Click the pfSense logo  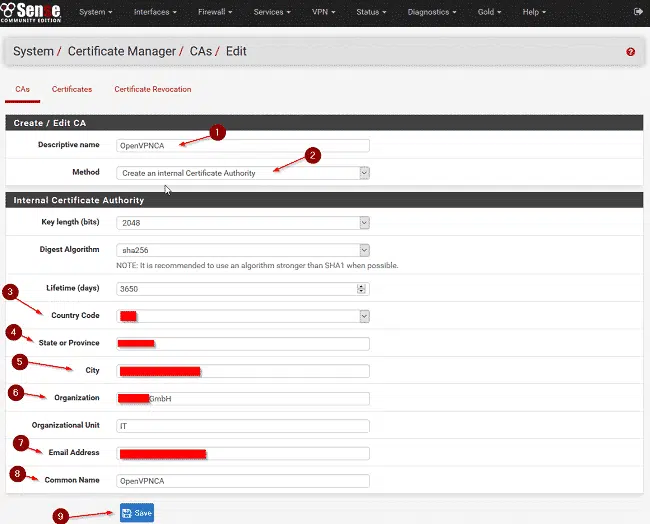(31, 12)
